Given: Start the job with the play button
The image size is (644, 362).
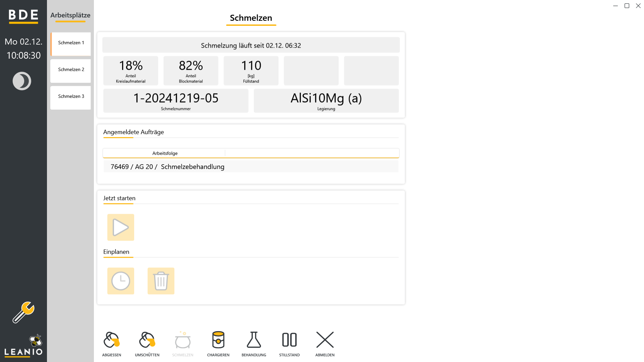Looking at the screenshot, I should pos(121,227).
